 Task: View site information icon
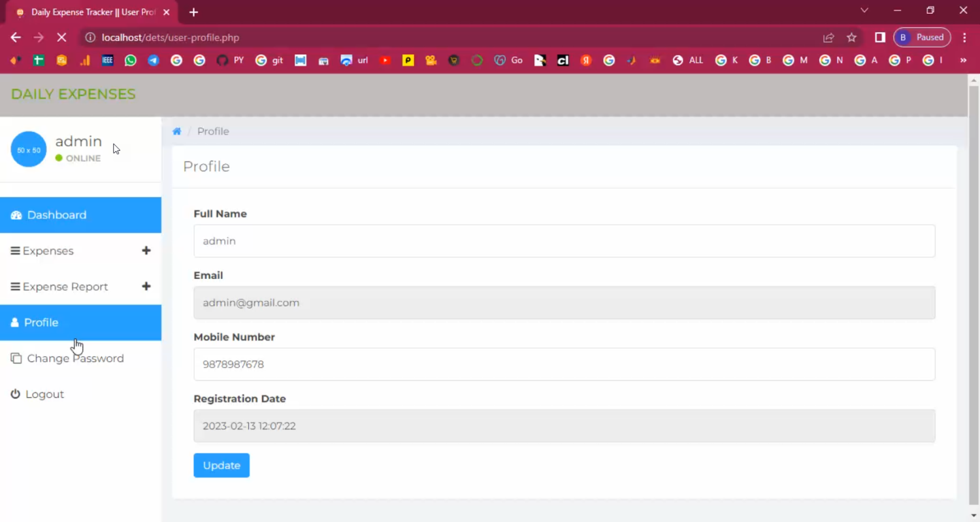click(90, 38)
